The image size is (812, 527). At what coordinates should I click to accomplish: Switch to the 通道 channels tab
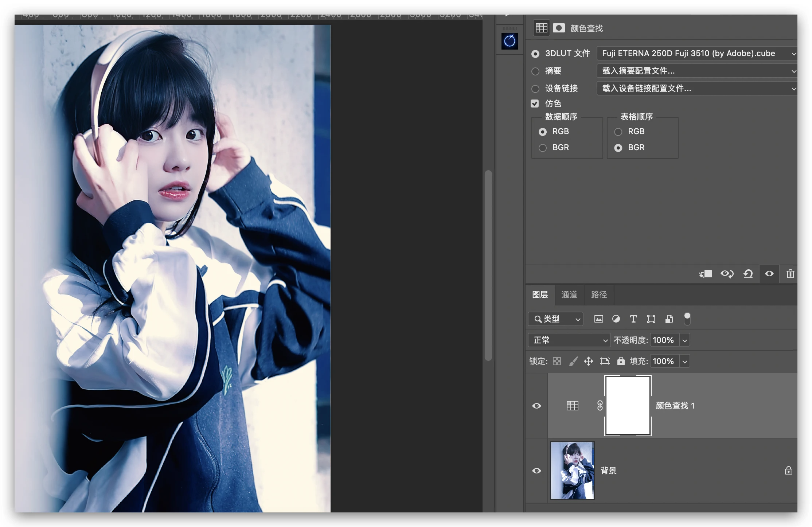pyautogui.click(x=569, y=294)
